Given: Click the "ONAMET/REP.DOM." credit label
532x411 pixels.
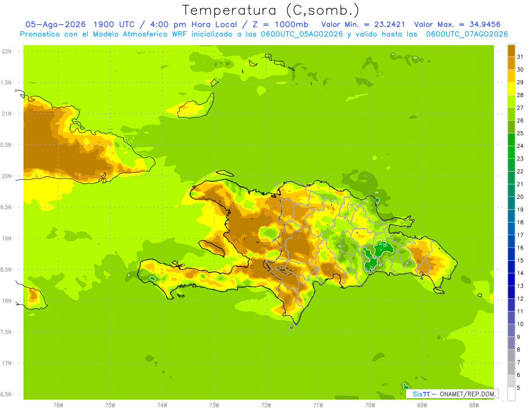Looking at the screenshot, I should (468, 394).
